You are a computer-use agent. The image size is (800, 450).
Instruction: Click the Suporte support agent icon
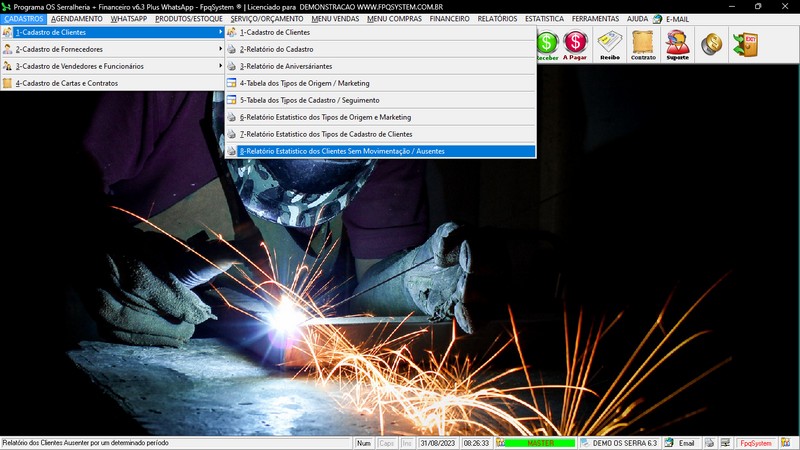[678, 43]
